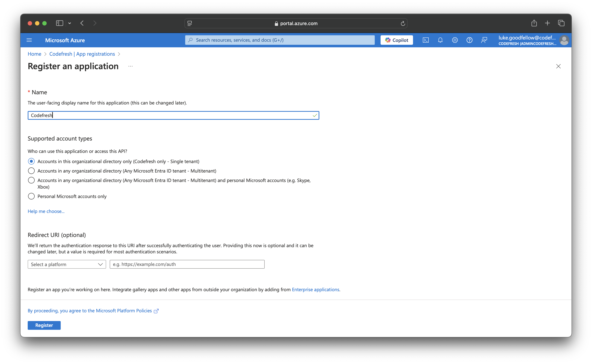Open the Copilot button
592x364 pixels.
click(396, 40)
